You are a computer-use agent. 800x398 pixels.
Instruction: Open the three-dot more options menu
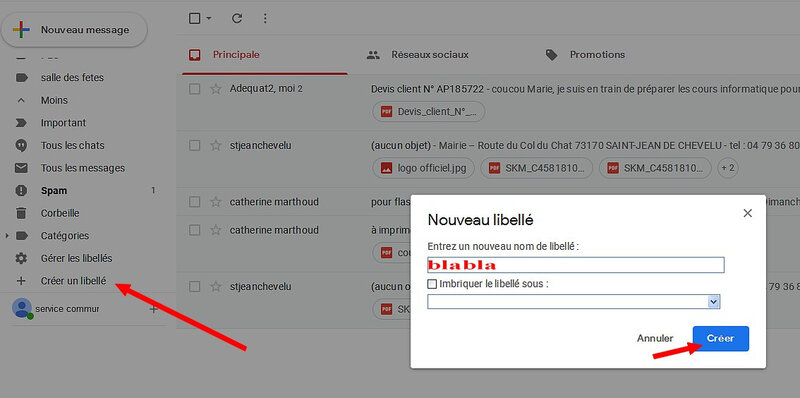click(265, 19)
